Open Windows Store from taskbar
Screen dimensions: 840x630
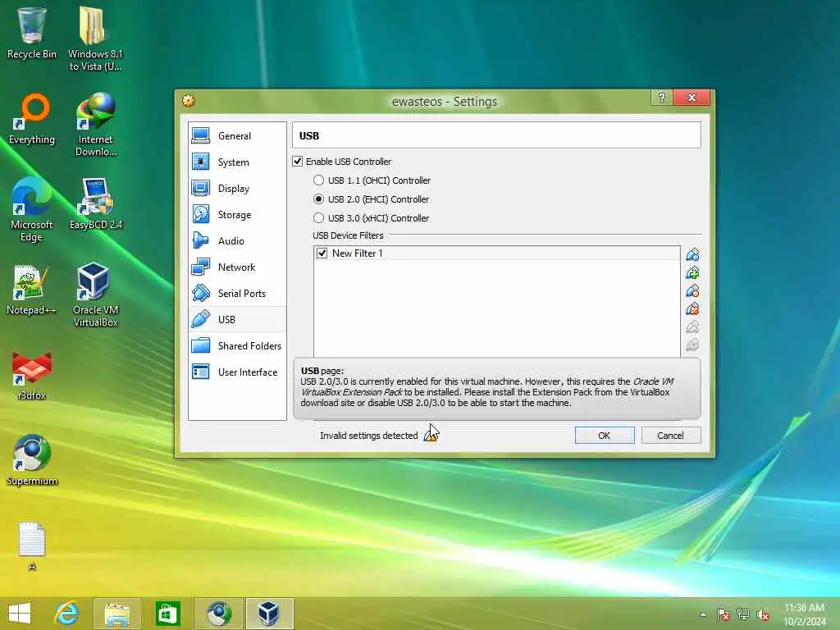pyautogui.click(x=167, y=614)
